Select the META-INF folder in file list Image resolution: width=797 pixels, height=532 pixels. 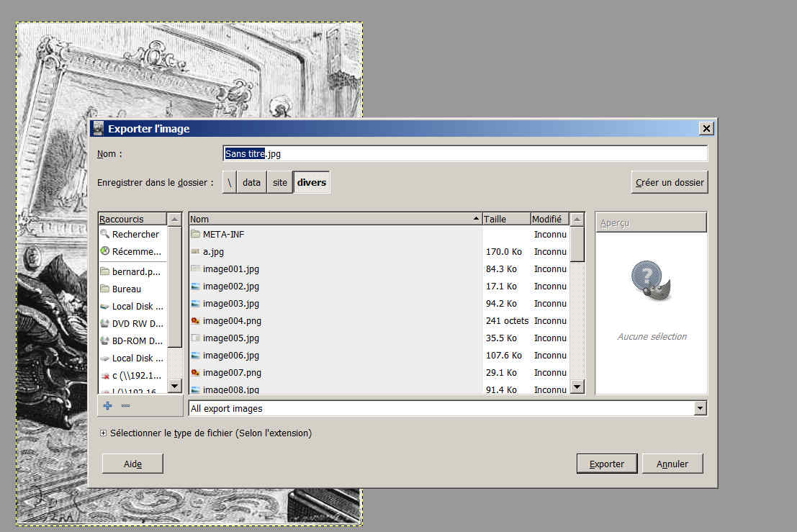(x=224, y=234)
